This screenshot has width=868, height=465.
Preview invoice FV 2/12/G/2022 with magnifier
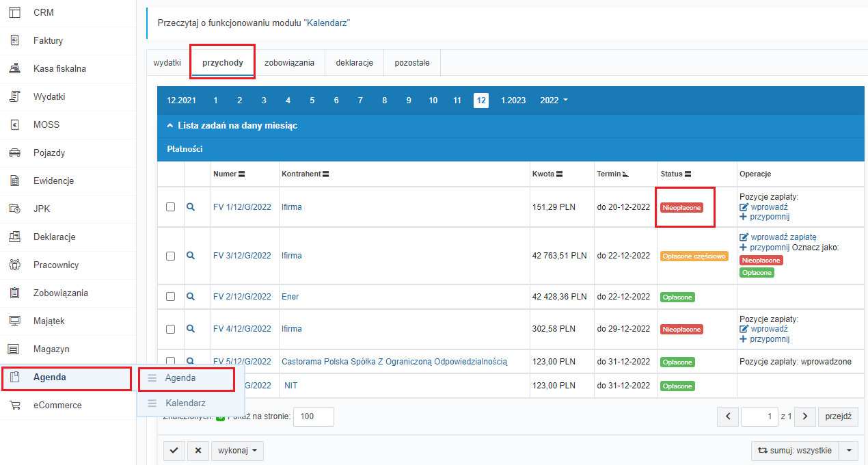click(x=191, y=296)
